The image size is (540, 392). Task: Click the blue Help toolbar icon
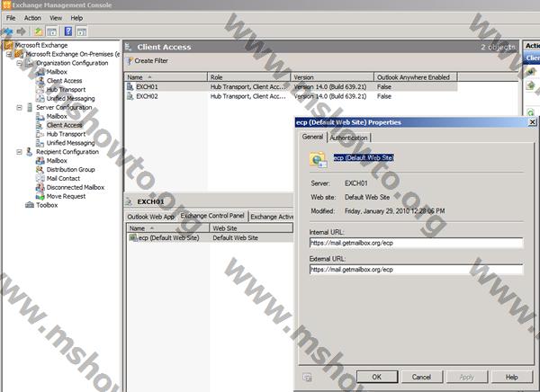tap(68, 31)
